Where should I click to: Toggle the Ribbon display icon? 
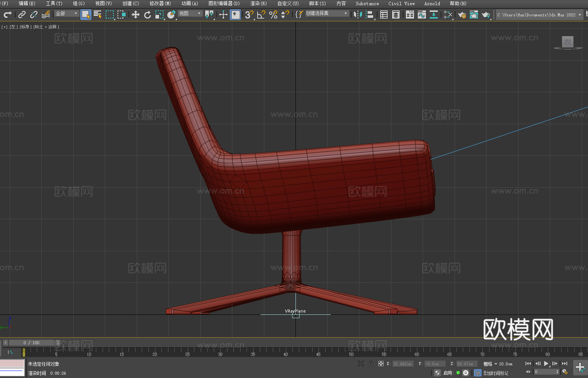click(x=410, y=14)
